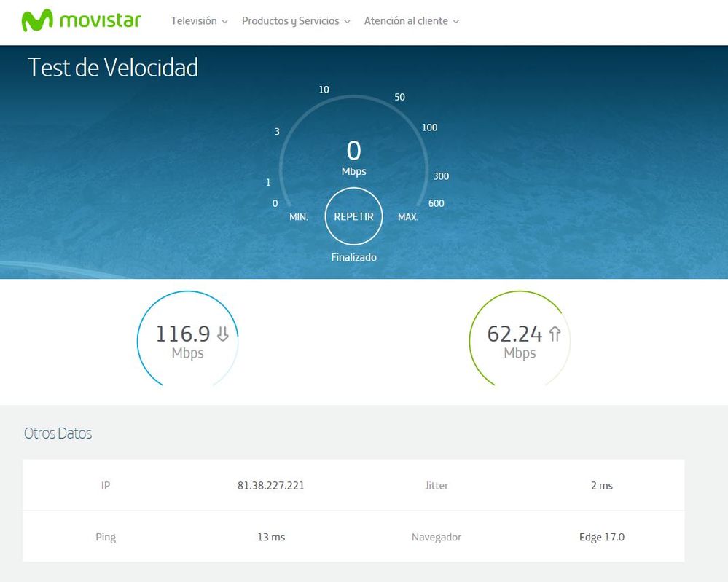
Task: Open the Televisión menu
Action: click(194, 21)
